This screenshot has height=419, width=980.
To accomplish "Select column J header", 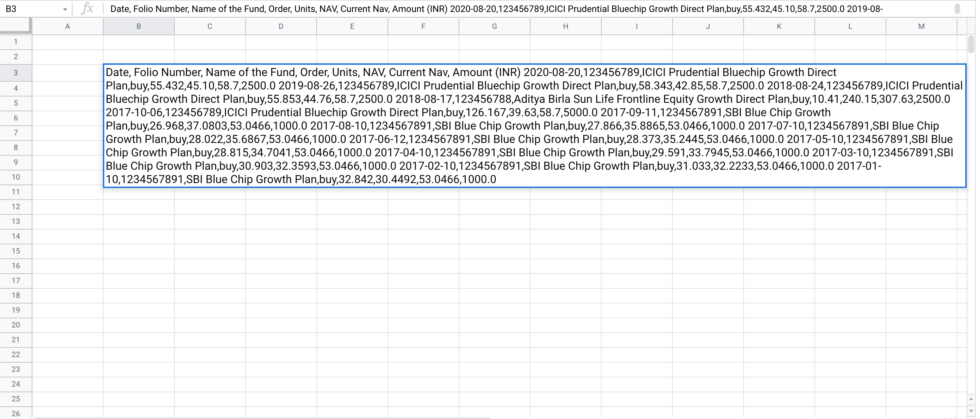I will coord(708,26).
